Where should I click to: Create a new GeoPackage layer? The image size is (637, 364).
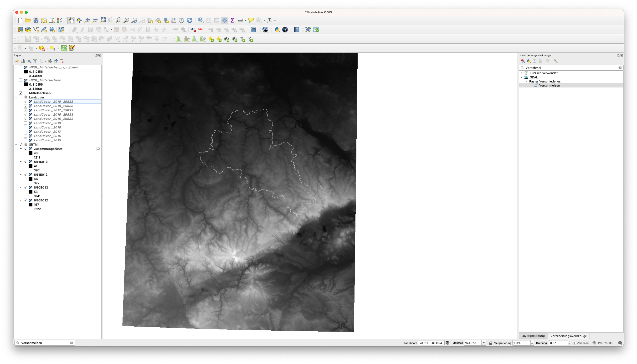coord(28,30)
